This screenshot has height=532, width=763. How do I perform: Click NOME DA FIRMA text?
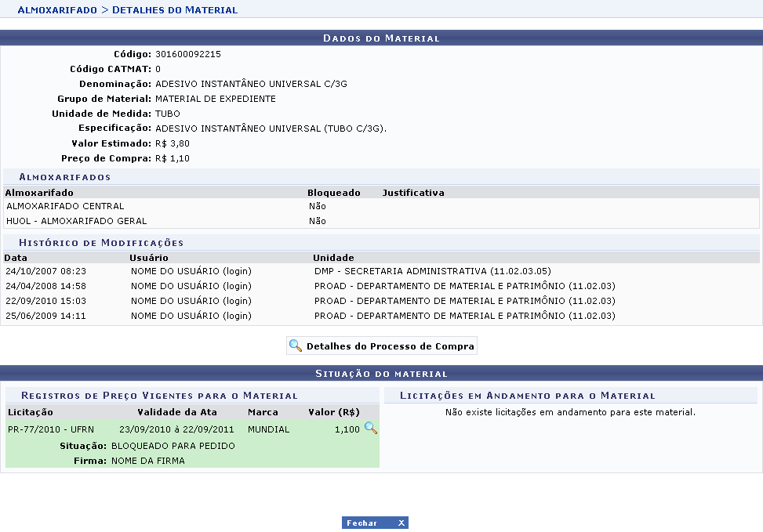coord(148,461)
